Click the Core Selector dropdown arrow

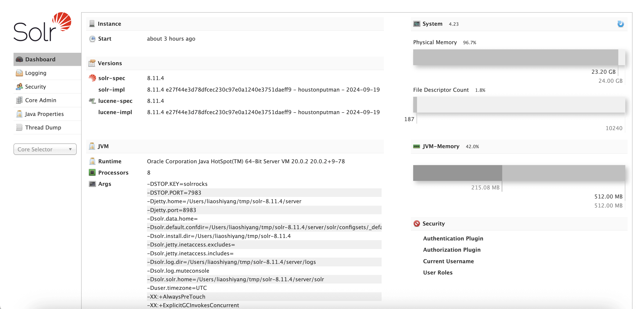coord(70,149)
